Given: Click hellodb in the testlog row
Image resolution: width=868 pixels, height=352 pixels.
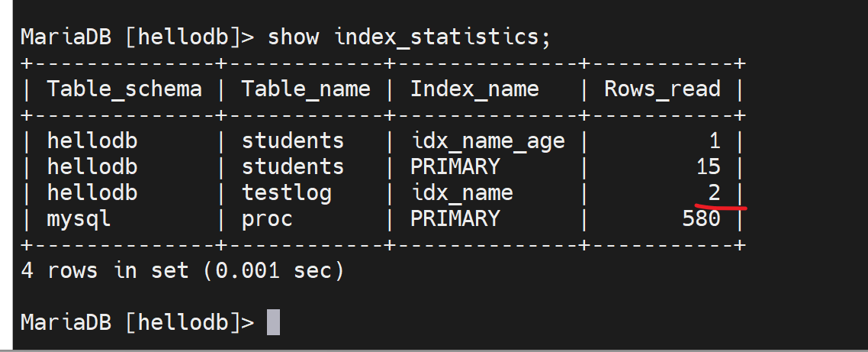Looking at the screenshot, I should [x=92, y=192].
